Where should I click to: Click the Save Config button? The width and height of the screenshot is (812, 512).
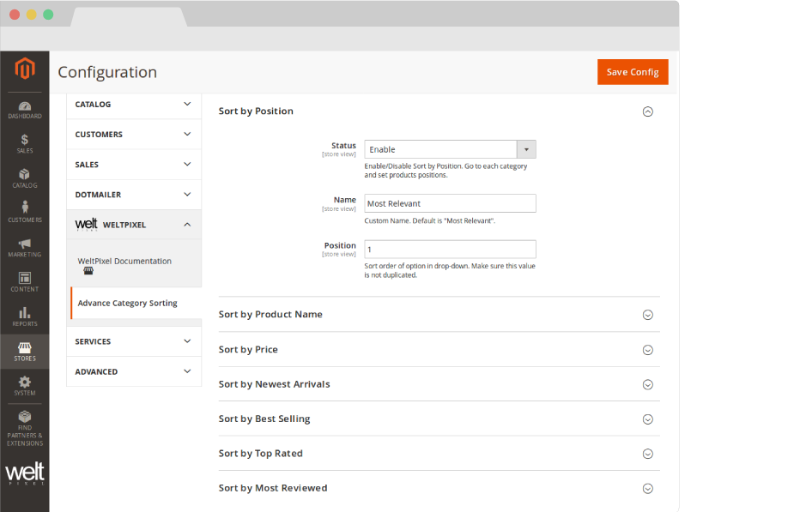click(633, 72)
